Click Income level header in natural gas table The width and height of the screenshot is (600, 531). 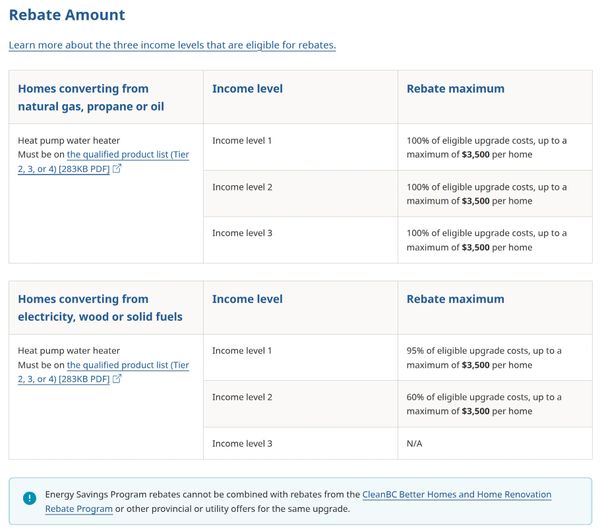[x=247, y=89]
